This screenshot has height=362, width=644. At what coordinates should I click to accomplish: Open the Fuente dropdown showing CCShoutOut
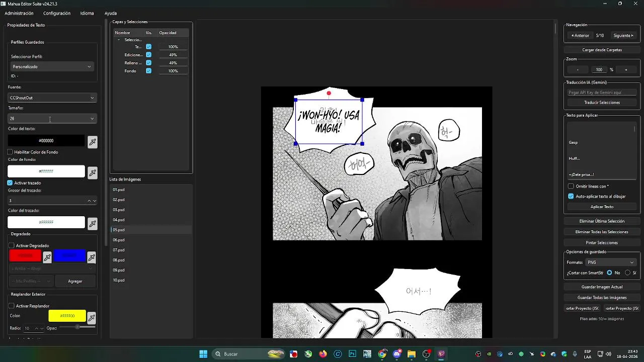[52, 98]
